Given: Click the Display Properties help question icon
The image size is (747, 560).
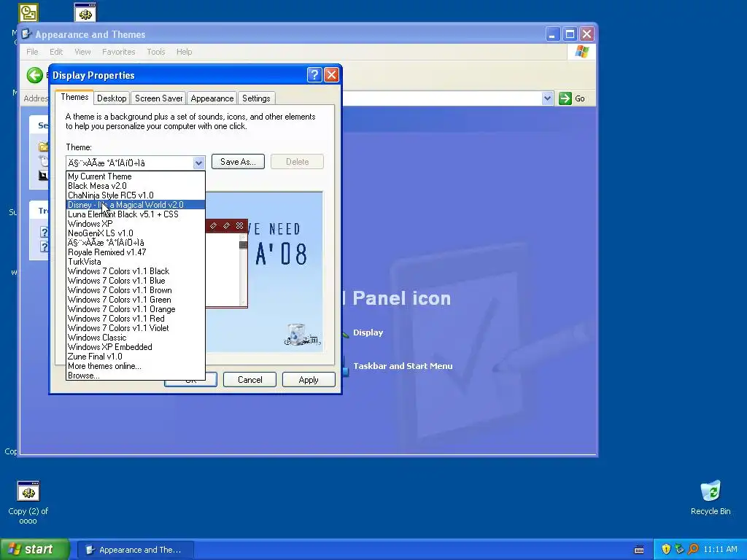Looking at the screenshot, I should click(x=314, y=75).
